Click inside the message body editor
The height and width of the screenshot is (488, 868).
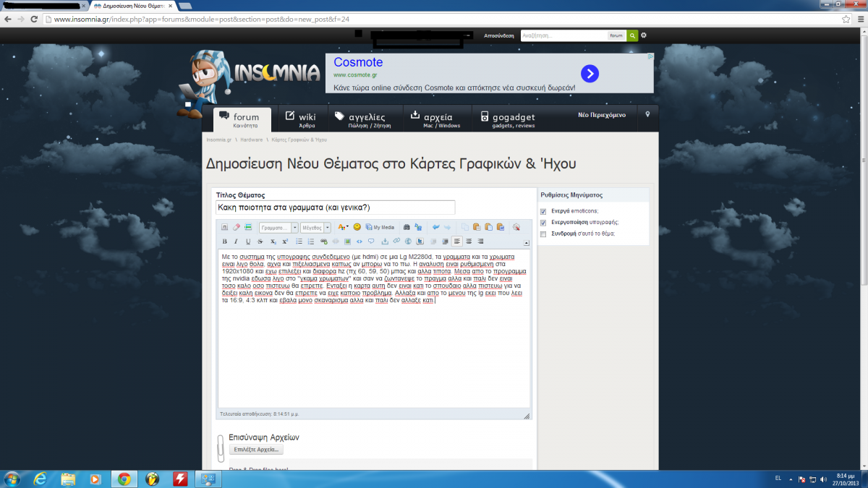tap(374, 330)
